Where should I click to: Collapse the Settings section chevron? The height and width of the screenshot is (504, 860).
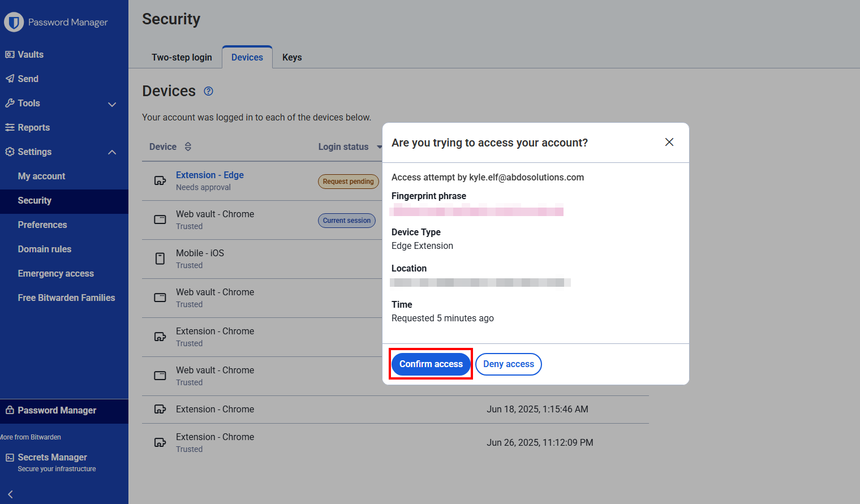tap(112, 152)
